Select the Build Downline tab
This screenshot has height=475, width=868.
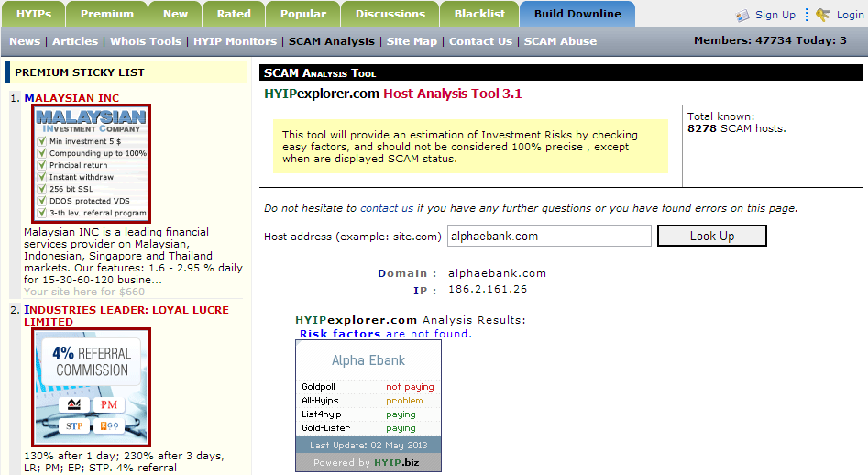pos(577,14)
